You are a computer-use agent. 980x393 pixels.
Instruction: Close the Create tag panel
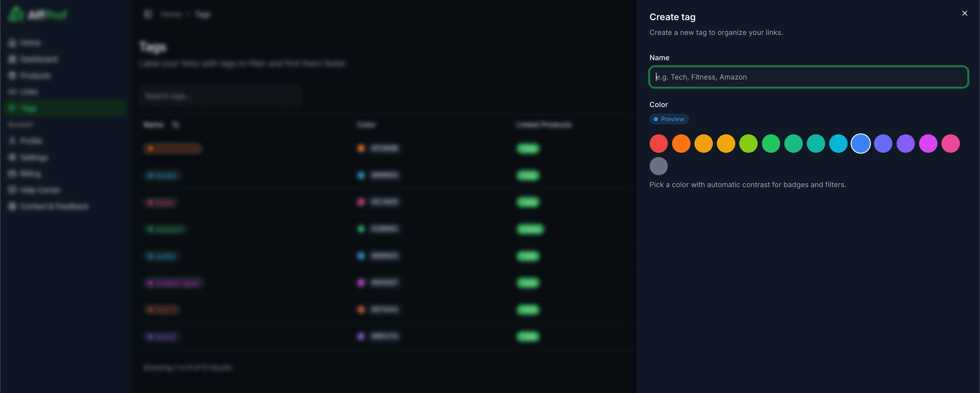(964, 13)
